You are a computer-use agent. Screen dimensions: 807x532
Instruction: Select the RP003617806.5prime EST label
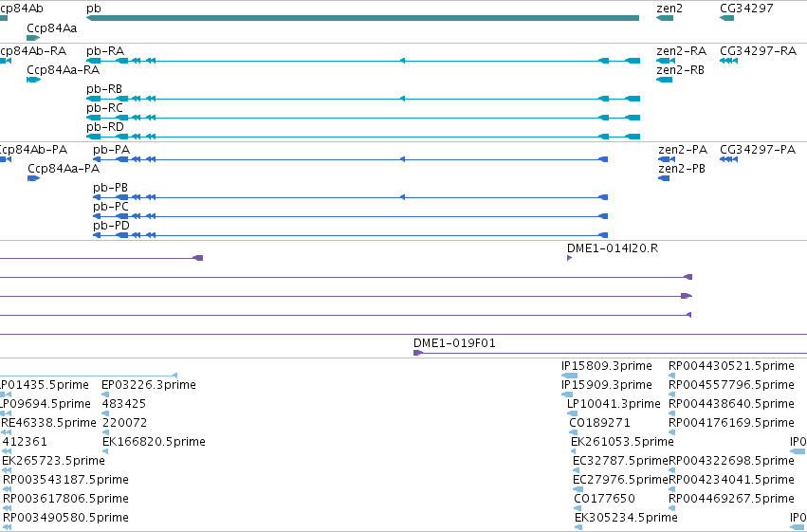tap(65, 499)
